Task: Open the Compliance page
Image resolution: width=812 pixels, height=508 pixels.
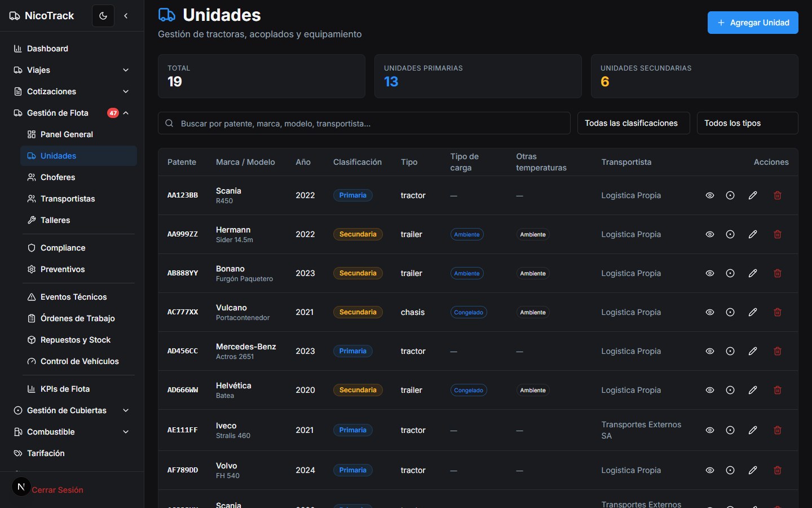Action: [x=78, y=248]
